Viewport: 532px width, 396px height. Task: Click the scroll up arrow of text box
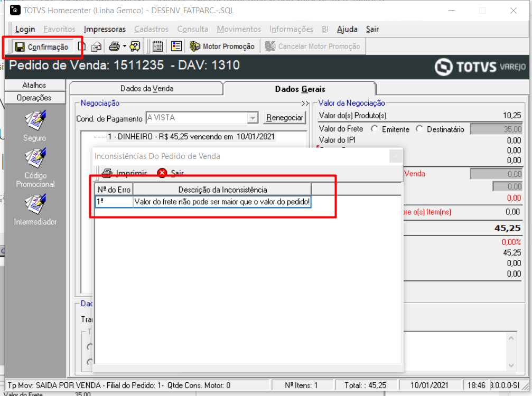click(x=511, y=338)
